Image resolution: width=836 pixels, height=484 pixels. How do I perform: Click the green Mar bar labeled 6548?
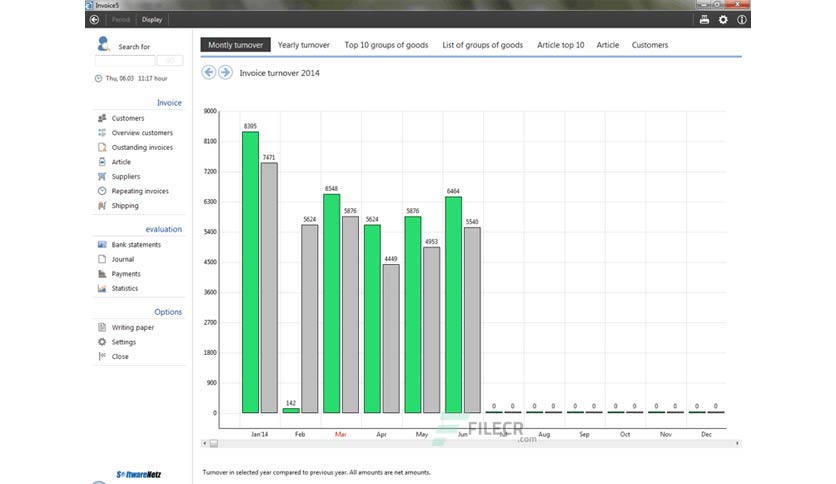pos(331,303)
